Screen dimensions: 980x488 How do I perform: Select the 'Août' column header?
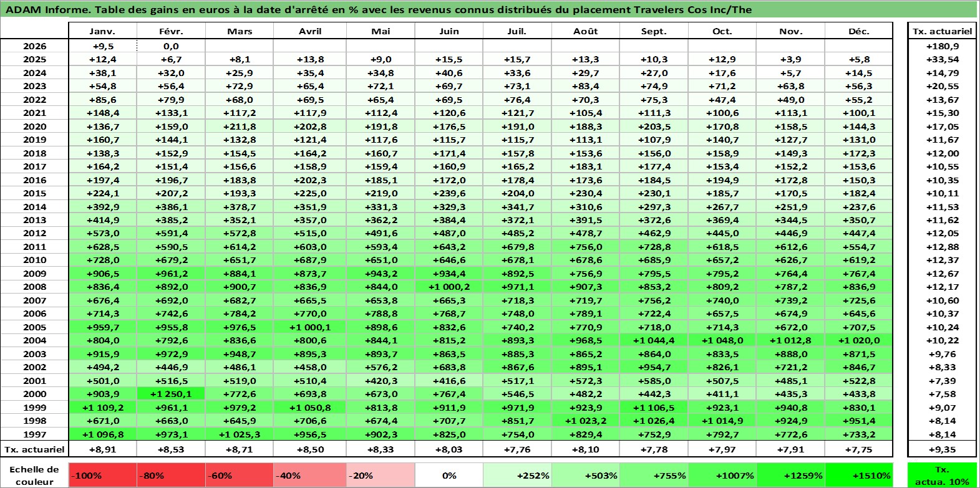pyautogui.click(x=586, y=31)
